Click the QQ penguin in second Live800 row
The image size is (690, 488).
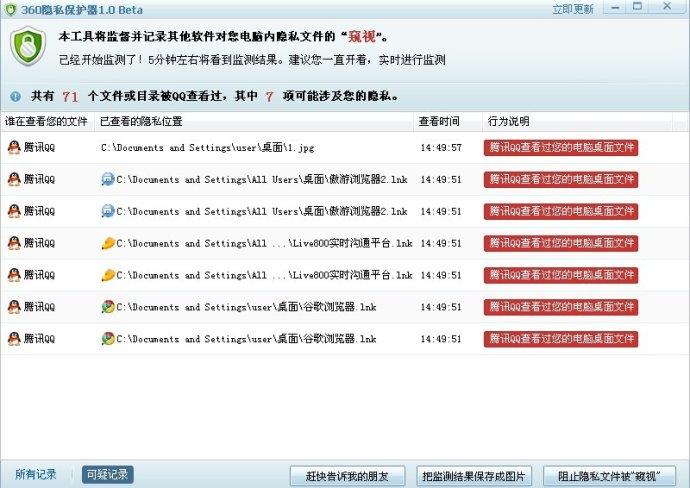pyautogui.click(x=14, y=275)
